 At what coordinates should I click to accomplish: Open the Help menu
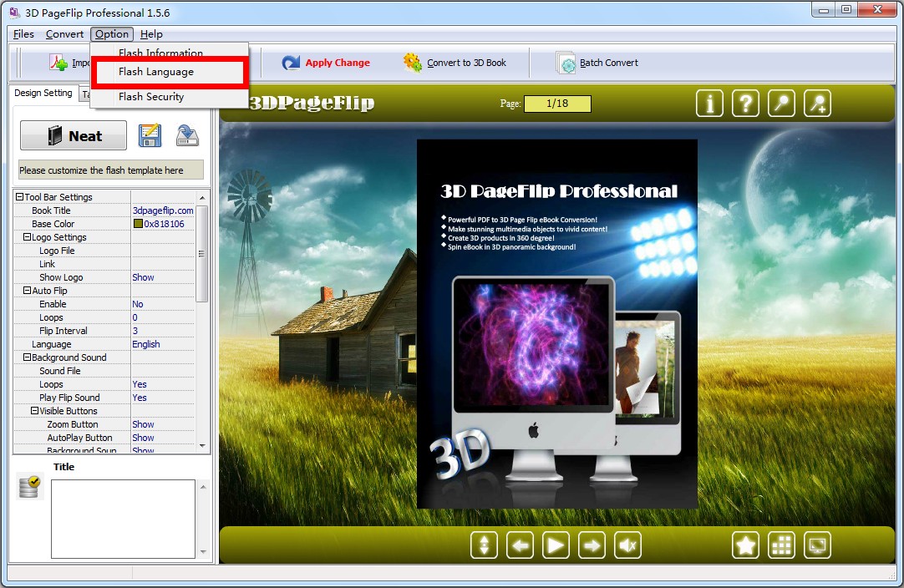(151, 34)
